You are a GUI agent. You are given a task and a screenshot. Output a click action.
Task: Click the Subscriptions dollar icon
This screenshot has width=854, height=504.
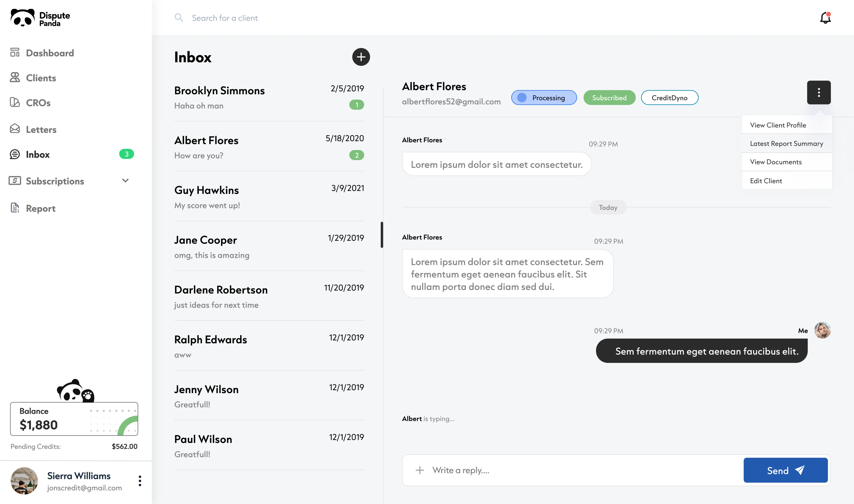click(x=15, y=181)
